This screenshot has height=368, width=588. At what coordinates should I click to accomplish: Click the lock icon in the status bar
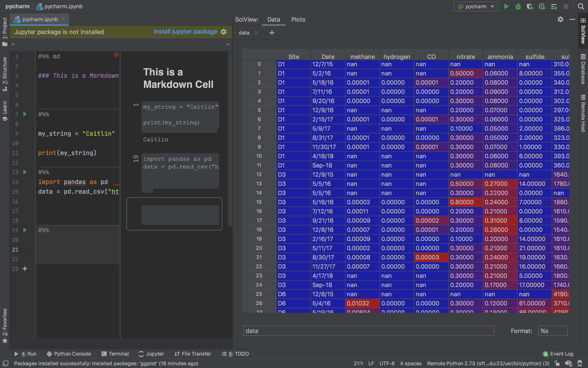[x=557, y=363]
